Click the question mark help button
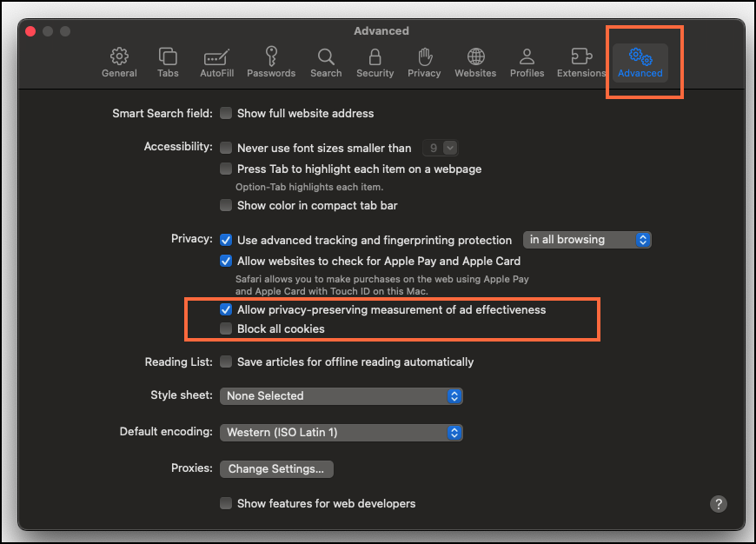756x544 pixels. [719, 504]
